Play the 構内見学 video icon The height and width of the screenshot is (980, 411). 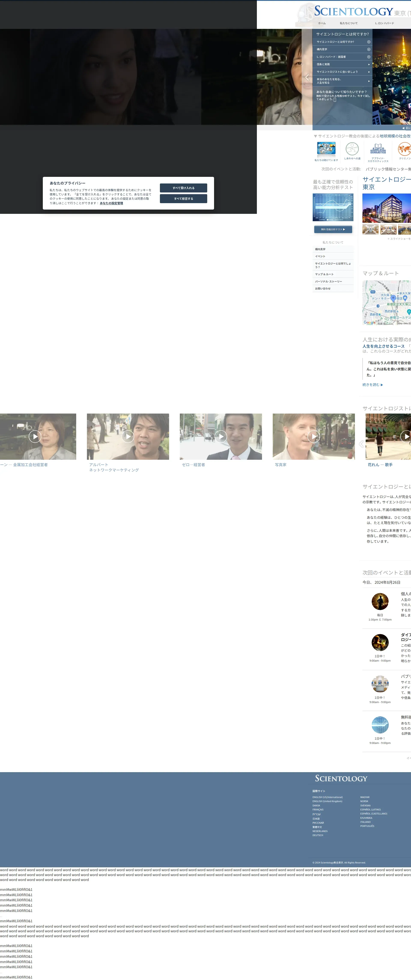(369, 49)
